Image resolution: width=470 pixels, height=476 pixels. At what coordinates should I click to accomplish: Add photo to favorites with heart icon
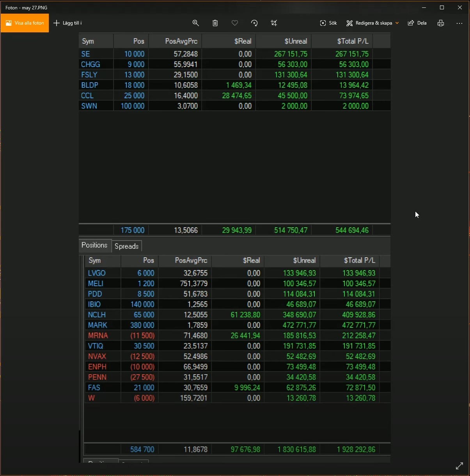[x=235, y=23]
